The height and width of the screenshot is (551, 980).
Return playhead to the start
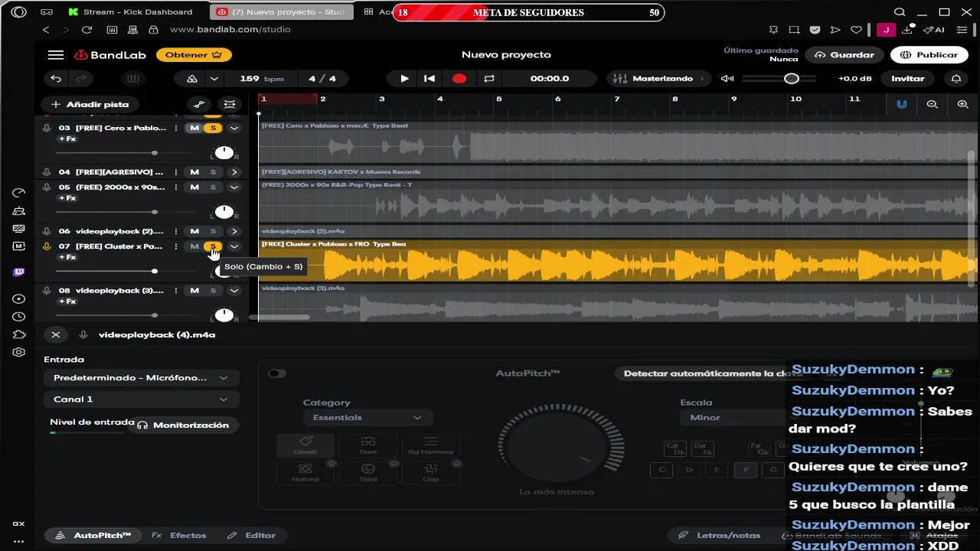(x=430, y=79)
